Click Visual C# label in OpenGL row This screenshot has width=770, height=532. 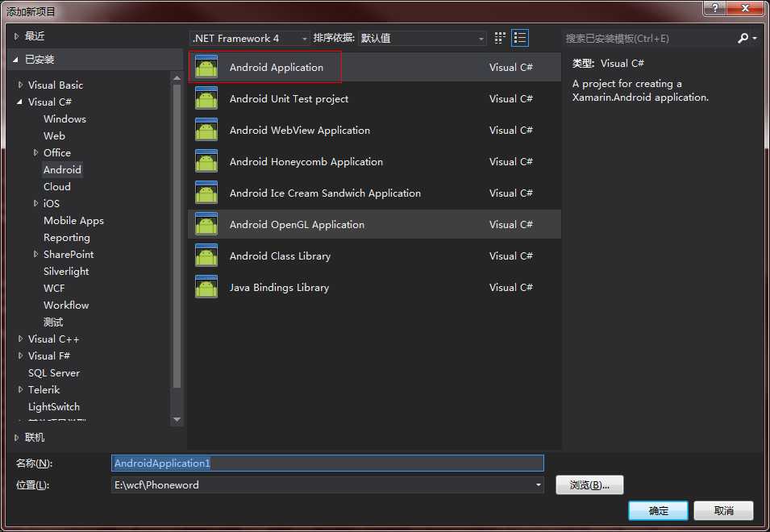pos(510,224)
